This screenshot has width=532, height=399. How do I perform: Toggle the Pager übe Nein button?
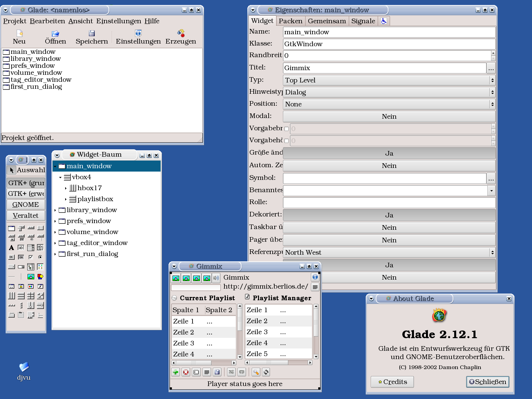pyautogui.click(x=389, y=240)
